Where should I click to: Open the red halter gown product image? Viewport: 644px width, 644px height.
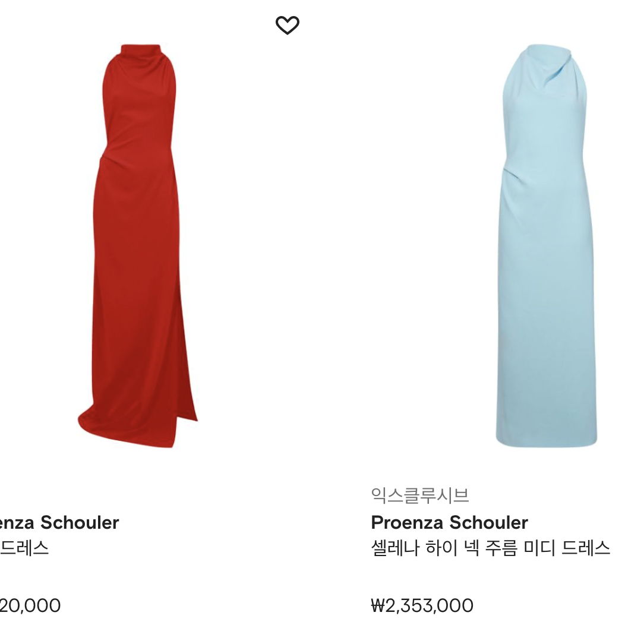(138, 245)
